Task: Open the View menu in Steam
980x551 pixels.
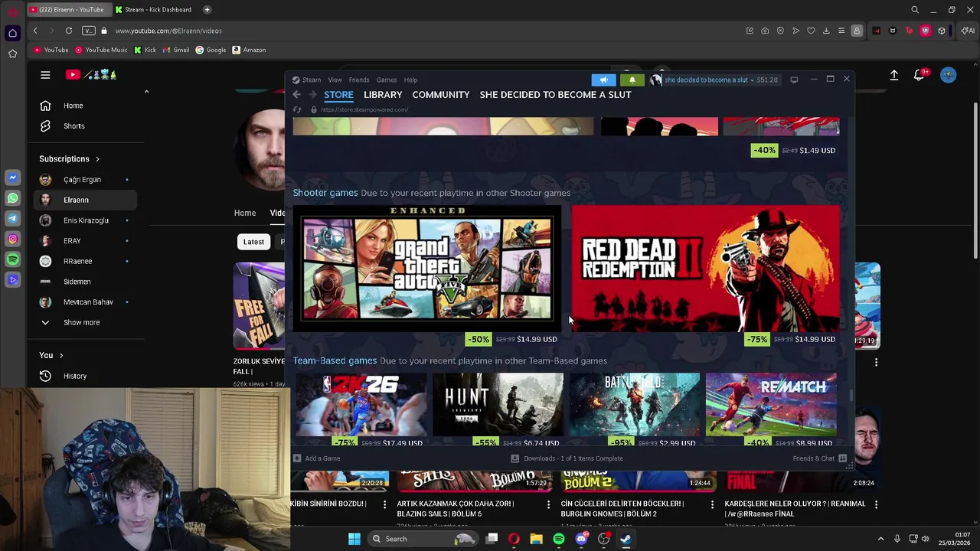Action: [335, 80]
